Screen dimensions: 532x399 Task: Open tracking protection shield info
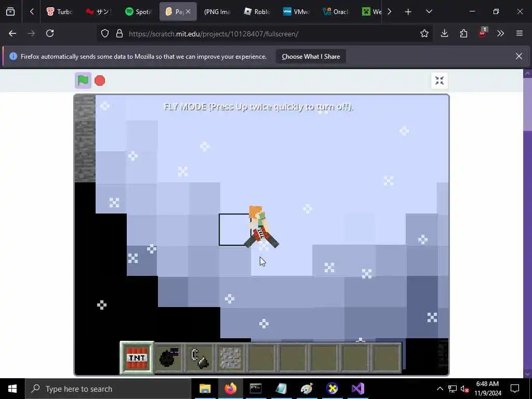click(105, 34)
